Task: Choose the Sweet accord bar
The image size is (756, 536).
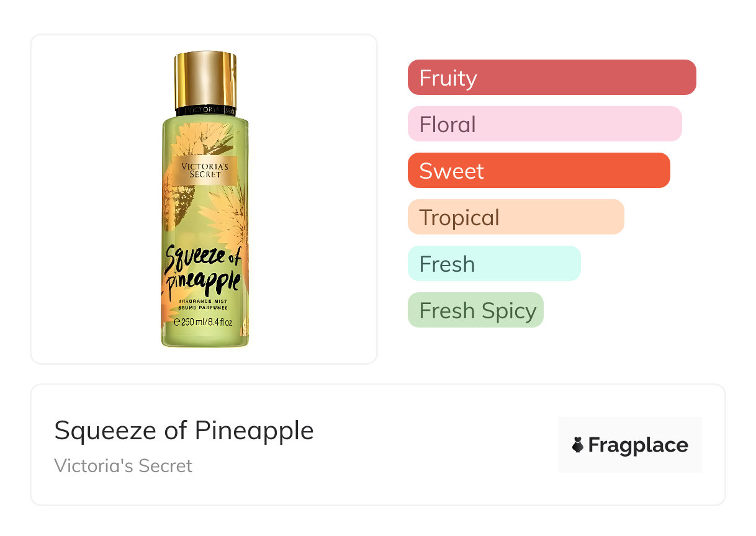Action: point(539,171)
